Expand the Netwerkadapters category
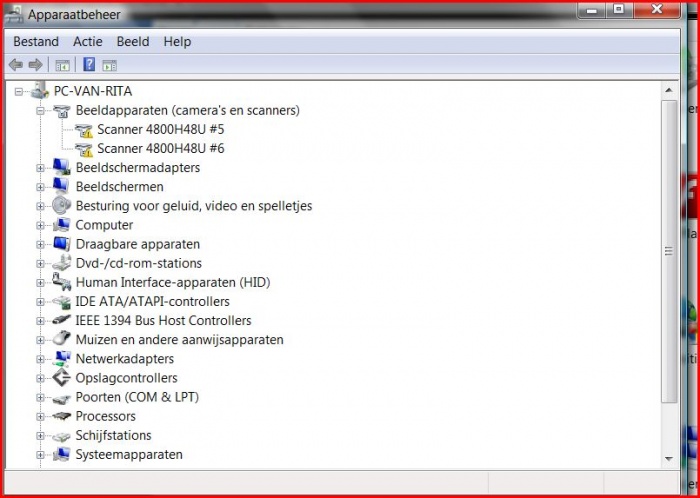The image size is (700, 498). 40,359
